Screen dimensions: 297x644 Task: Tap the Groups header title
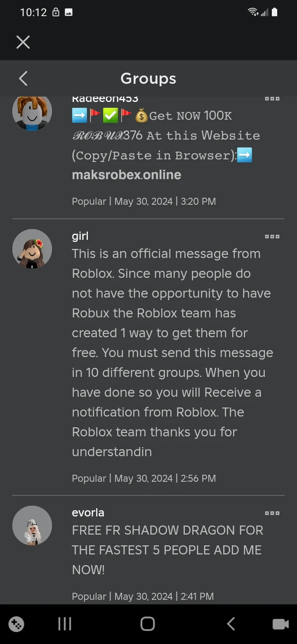(148, 78)
